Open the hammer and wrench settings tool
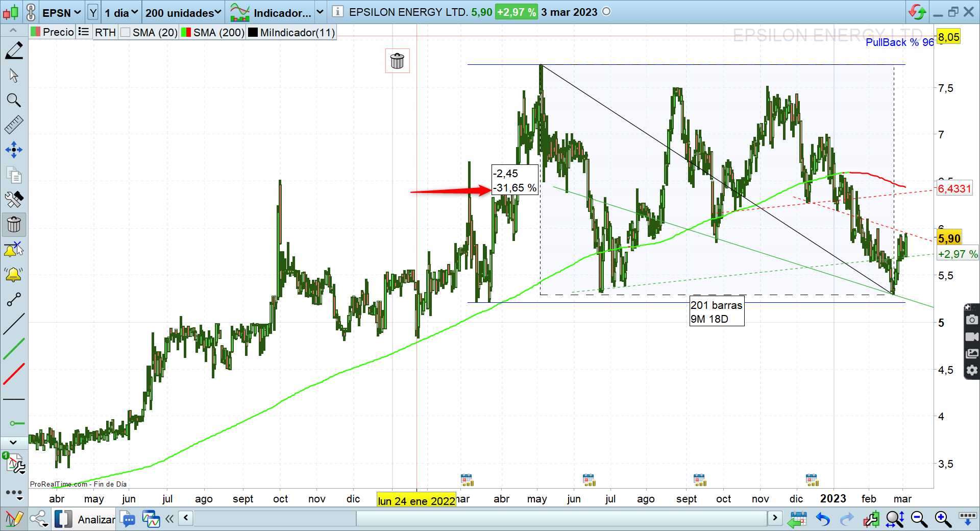The height and width of the screenshot is (531, 980). [x=14, y=200]
